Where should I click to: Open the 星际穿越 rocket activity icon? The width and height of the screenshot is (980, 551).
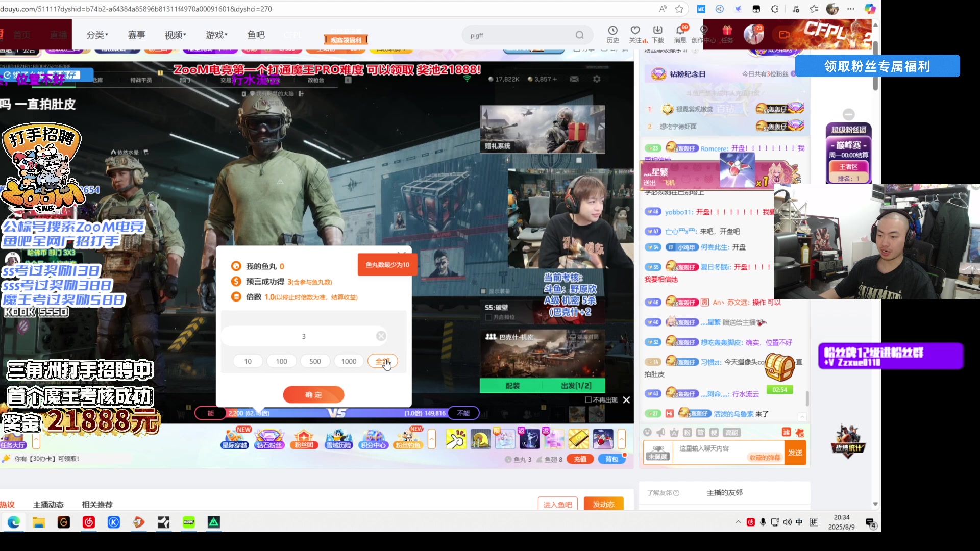[235, 439]
